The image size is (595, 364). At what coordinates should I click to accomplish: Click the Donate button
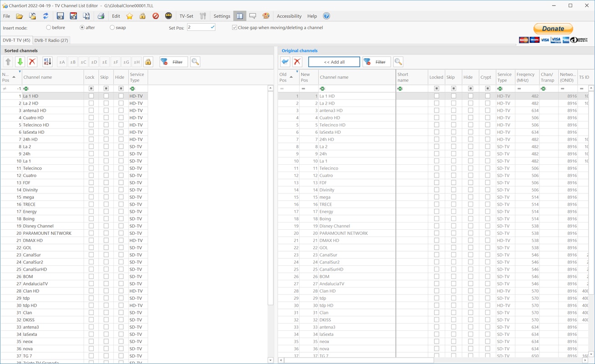point(553,28)
